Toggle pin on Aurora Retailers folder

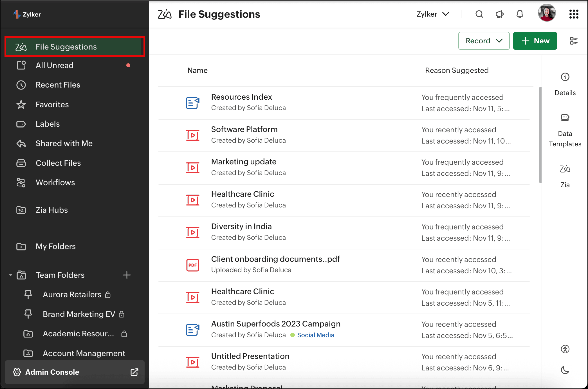[28, 294]
